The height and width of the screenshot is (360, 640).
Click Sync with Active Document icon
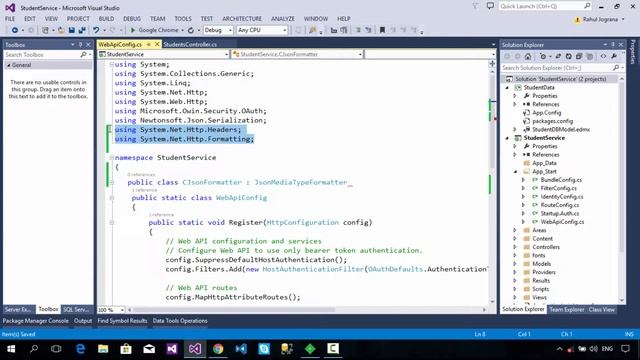pyautogui.click(x=558, y=56)
